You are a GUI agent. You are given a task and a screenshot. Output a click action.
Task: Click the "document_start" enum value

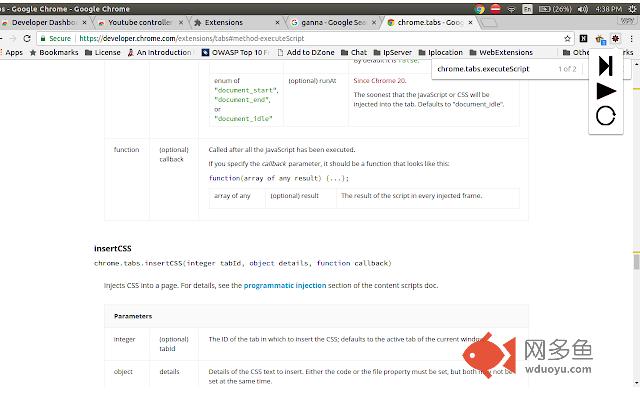246,90
